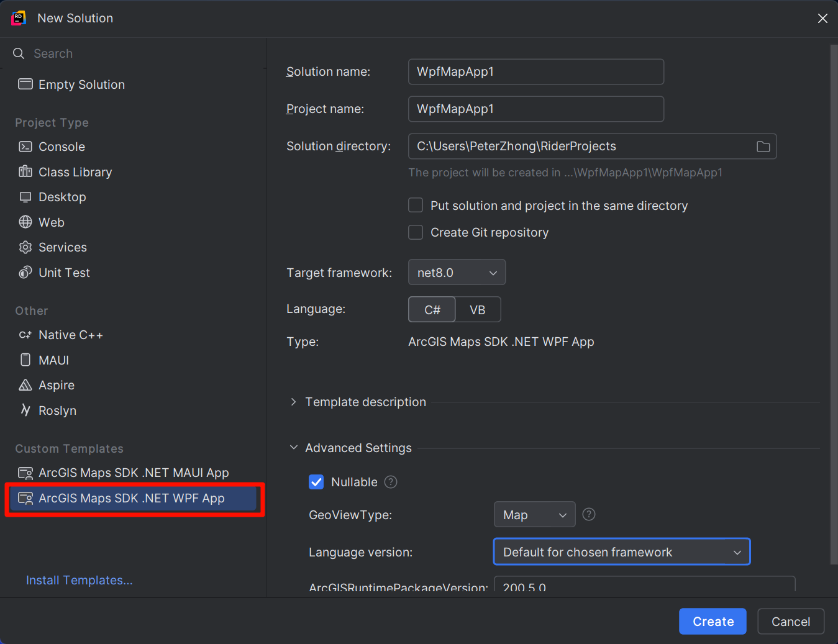Click the Class Library icon
Image resolution: width=838 pixels, height=644 pixels.
[x=25, y=171]
